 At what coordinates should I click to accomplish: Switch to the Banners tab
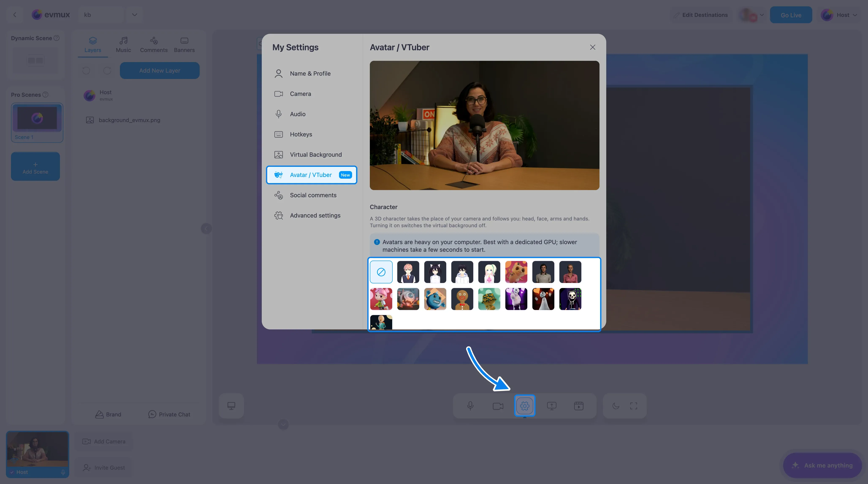coord(184,45)
